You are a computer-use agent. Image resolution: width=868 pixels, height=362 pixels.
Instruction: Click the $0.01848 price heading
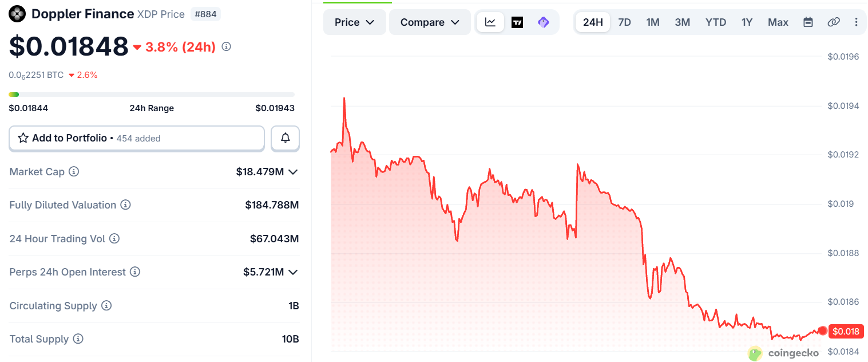point(69,46)
